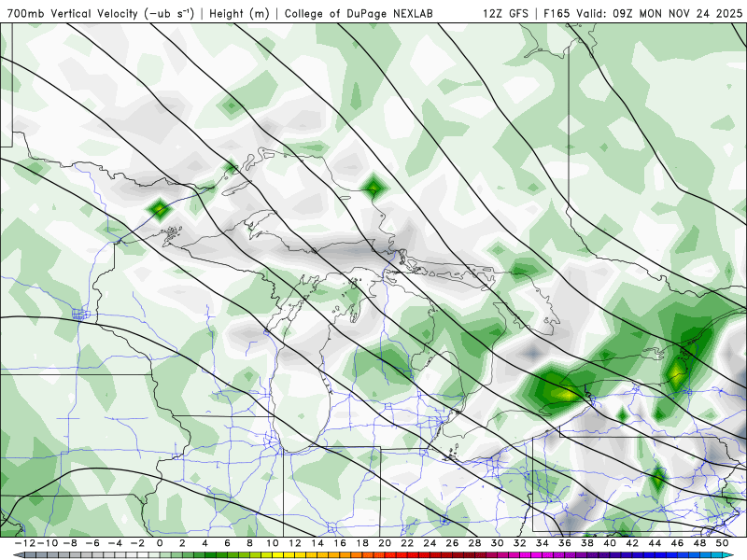Click the -2 legend value
Screen dimensions: 747x560
click(x=136, y=543)
